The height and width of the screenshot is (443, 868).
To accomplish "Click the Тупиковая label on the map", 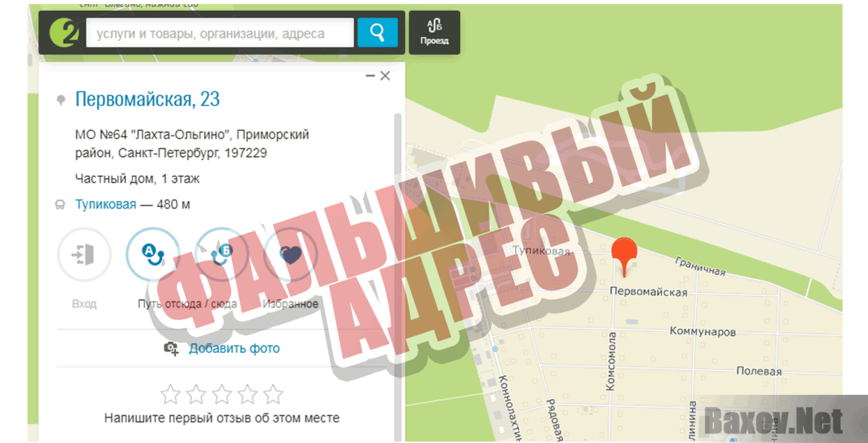I will coord(541,251).
